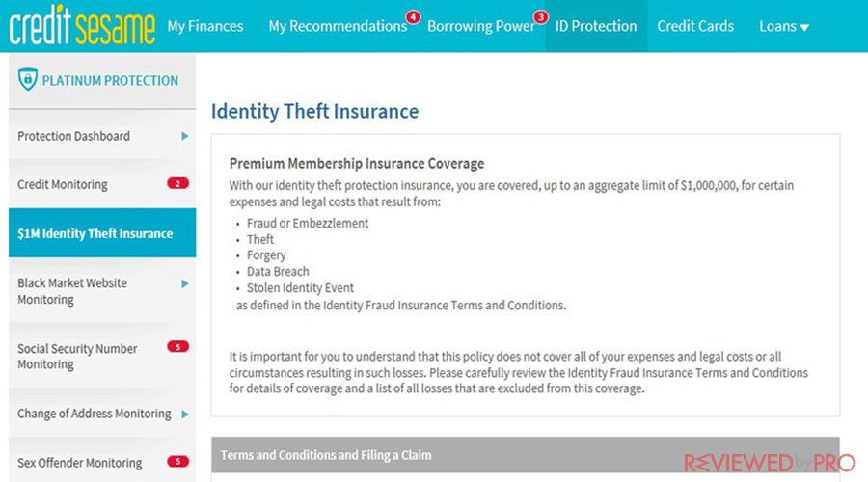Click the Credit Monitoring alert badge

click(177, 184)
